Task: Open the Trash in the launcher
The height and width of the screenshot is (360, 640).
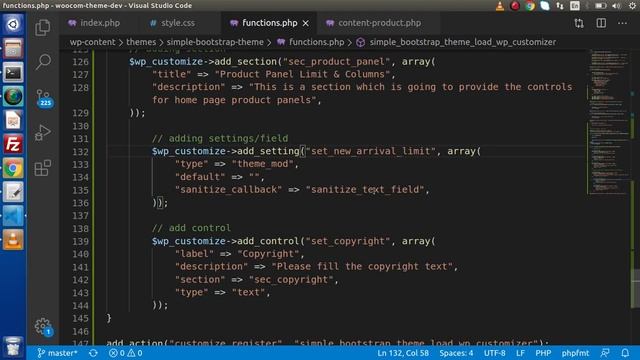Action: [13, 347]
